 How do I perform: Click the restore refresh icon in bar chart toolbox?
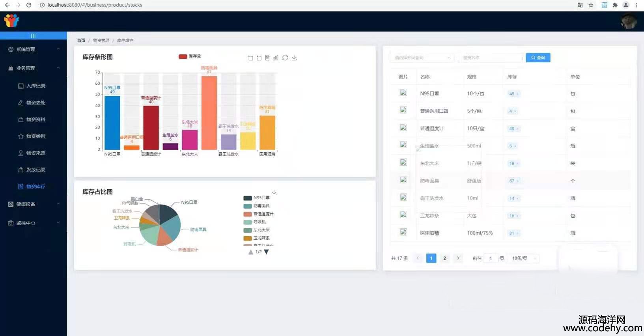[x=285, y=58]
